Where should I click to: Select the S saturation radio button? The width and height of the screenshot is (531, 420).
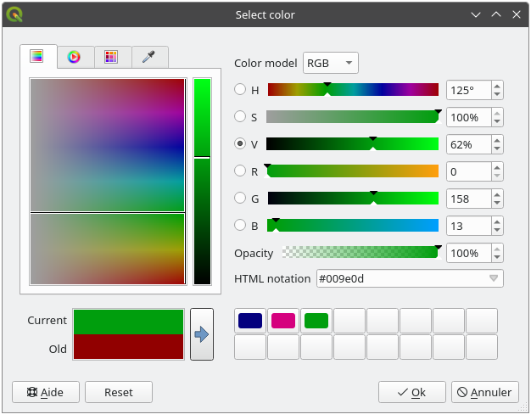[x=240, y=117]
